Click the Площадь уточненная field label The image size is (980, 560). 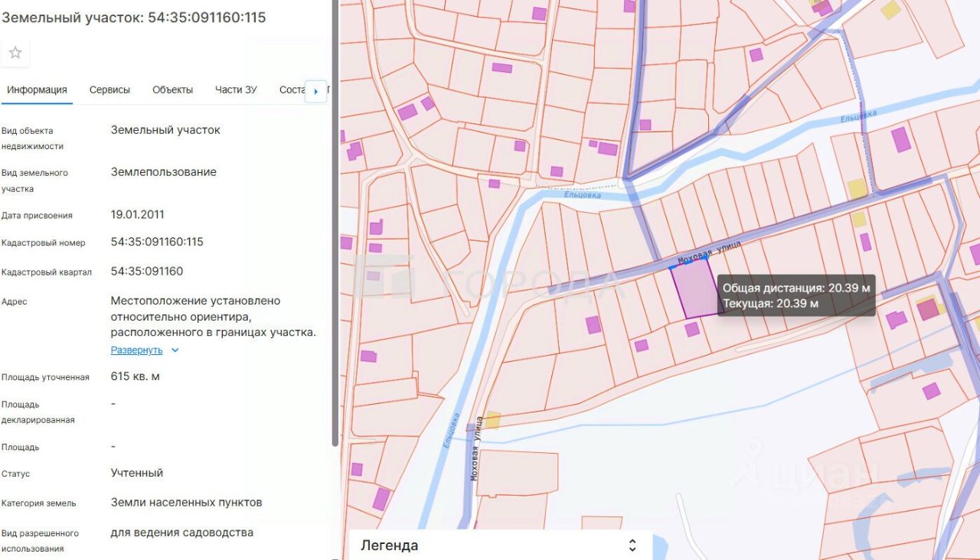(45, 377)
